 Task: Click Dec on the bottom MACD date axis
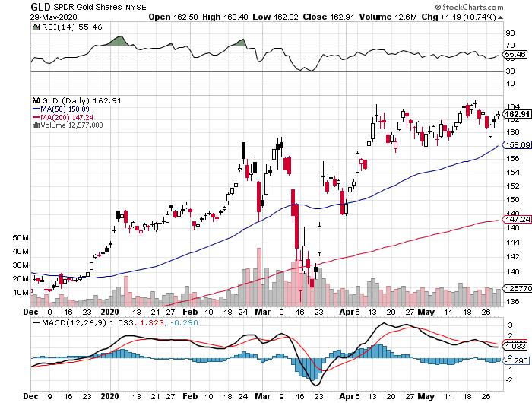pyautogui.click(x=31, y=396)
